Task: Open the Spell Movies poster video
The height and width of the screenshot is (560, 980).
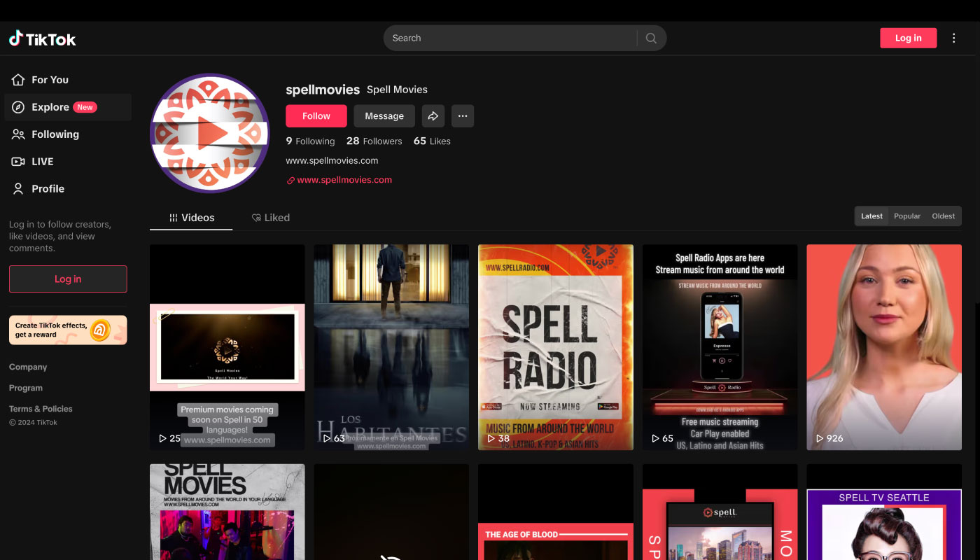Action: pyautogui.click(x=227, y=512)
